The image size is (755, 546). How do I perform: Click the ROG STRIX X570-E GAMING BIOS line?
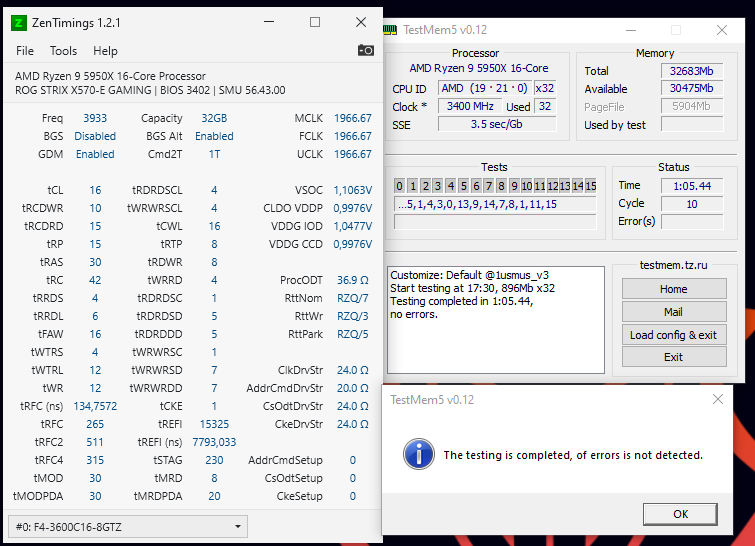point(150,90)
